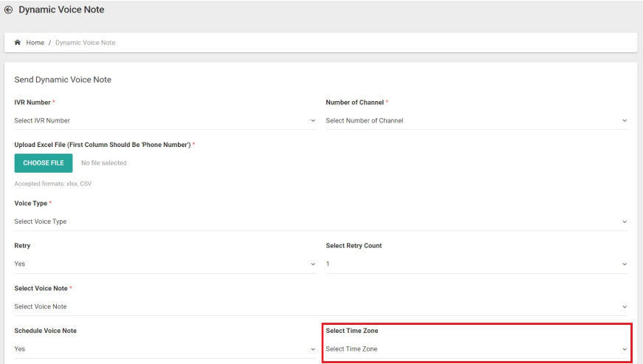The image size is (643, 364).
Task: Open the Schedule Voice Note dropdown
Action: pos(165,349)
